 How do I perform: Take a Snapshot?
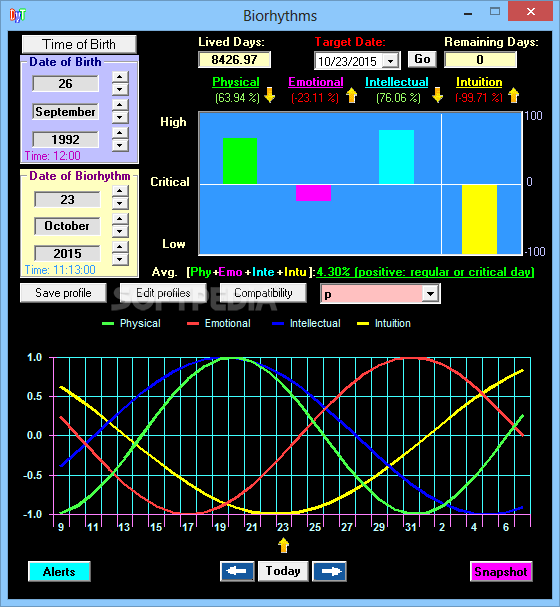click(501, 572)
